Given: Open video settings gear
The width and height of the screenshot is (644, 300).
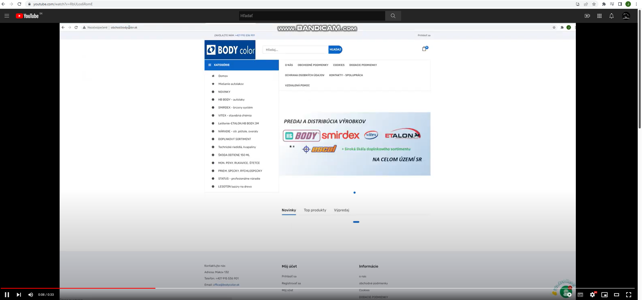Looking at the screenshot, I should click(592, 294).
